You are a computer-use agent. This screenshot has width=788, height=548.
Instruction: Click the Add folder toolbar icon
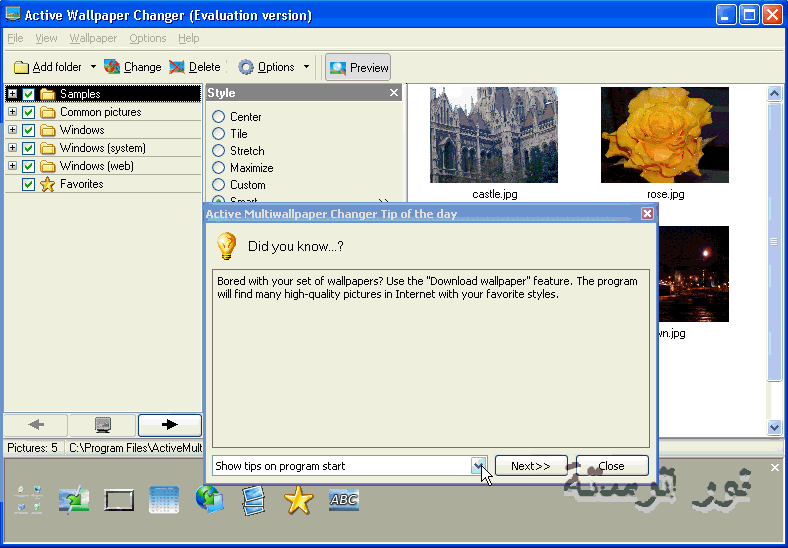point(21,67)
